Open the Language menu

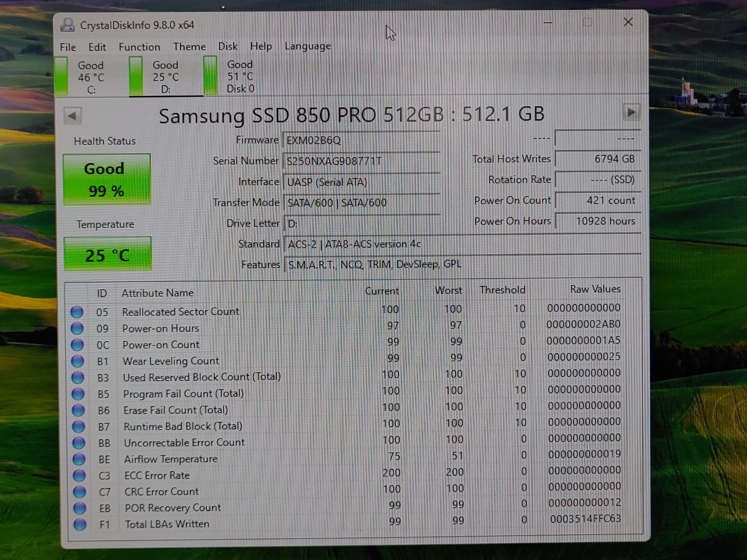[308, 46]
